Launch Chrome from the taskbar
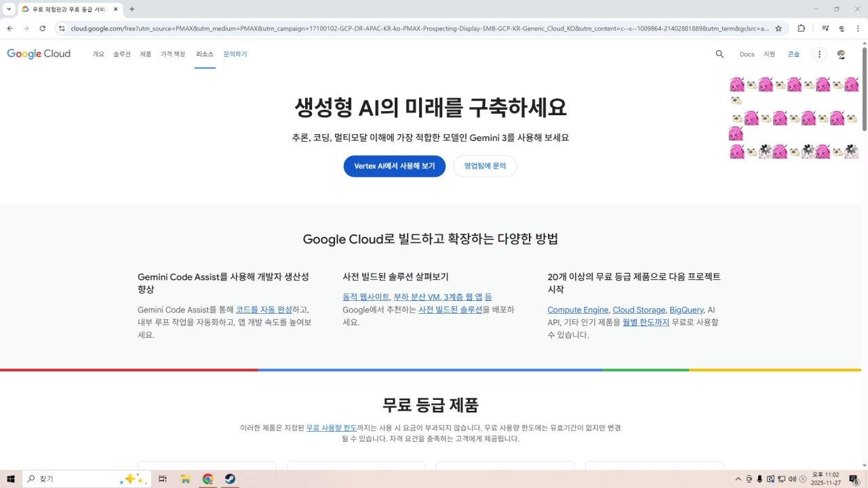 [208, 479]
